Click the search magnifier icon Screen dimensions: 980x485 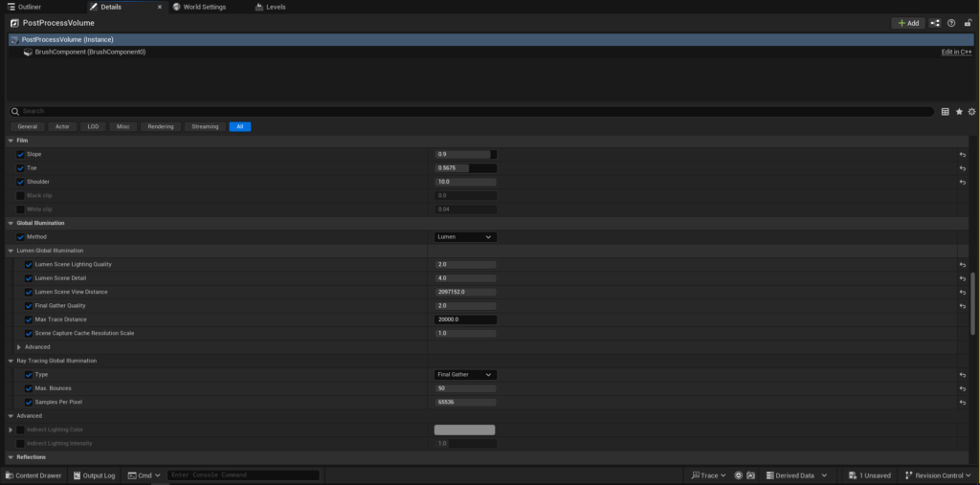click(x=15, y=111)
